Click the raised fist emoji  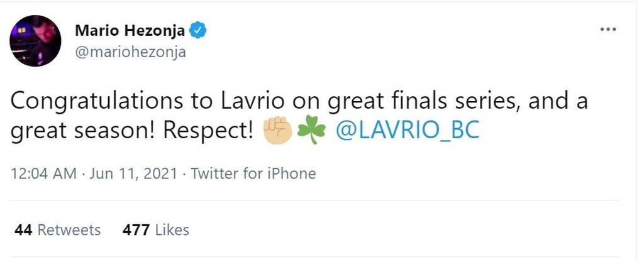(277, 130)
